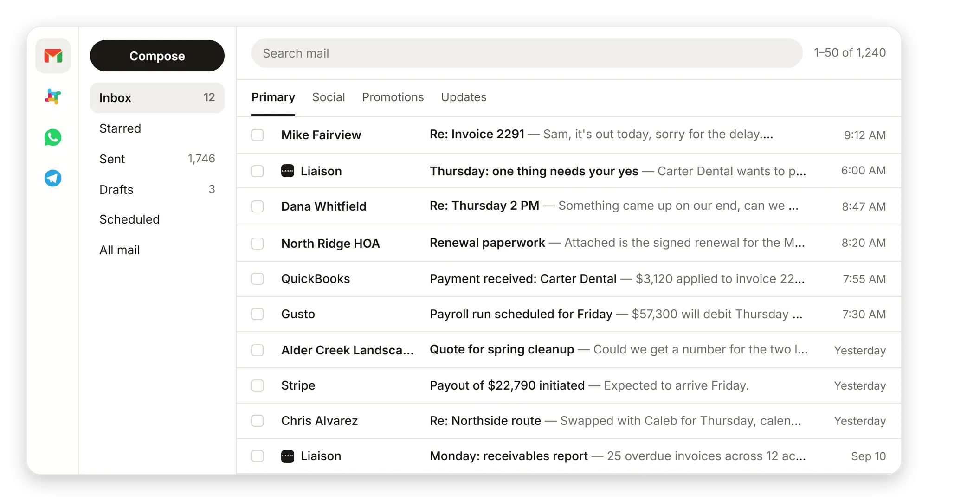This screenshot has width=980, height=501.
Task: Click Liaison logo on Thursday email
Action: 288,171
